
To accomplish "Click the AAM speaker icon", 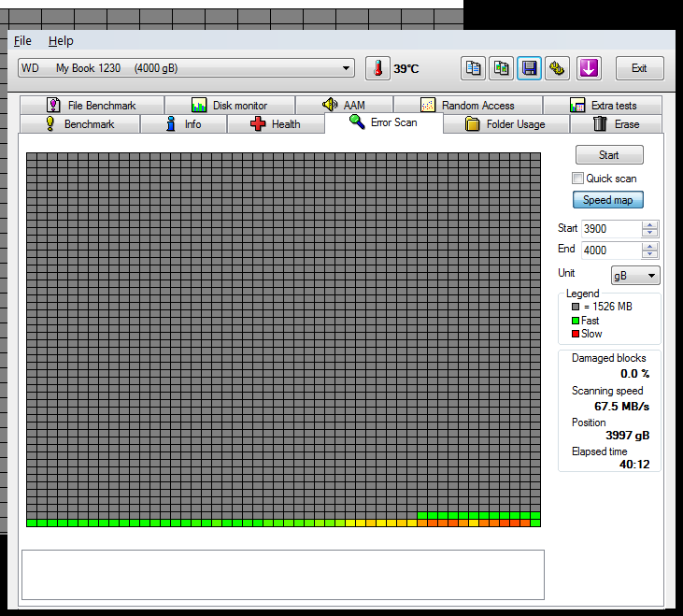I will pos(330,104).
